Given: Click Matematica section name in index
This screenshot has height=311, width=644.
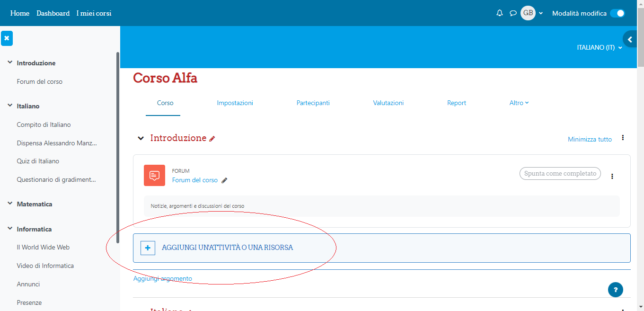Looking at the screenshot, I should (x=35, y=204).
